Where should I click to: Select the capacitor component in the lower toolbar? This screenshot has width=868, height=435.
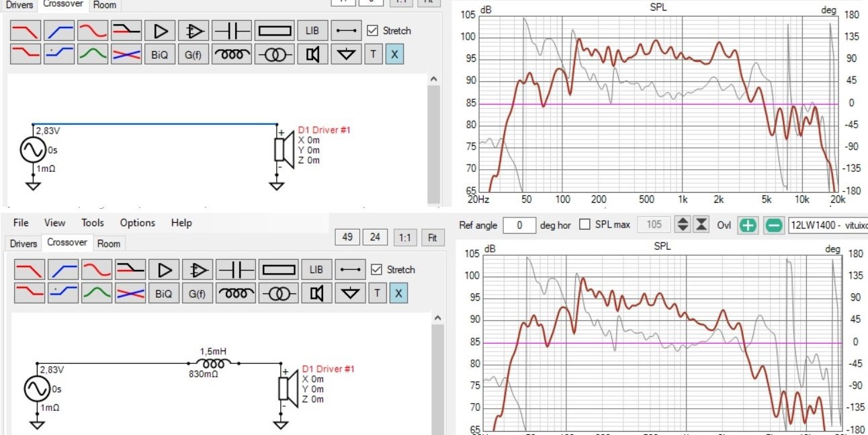click(234, 270)
